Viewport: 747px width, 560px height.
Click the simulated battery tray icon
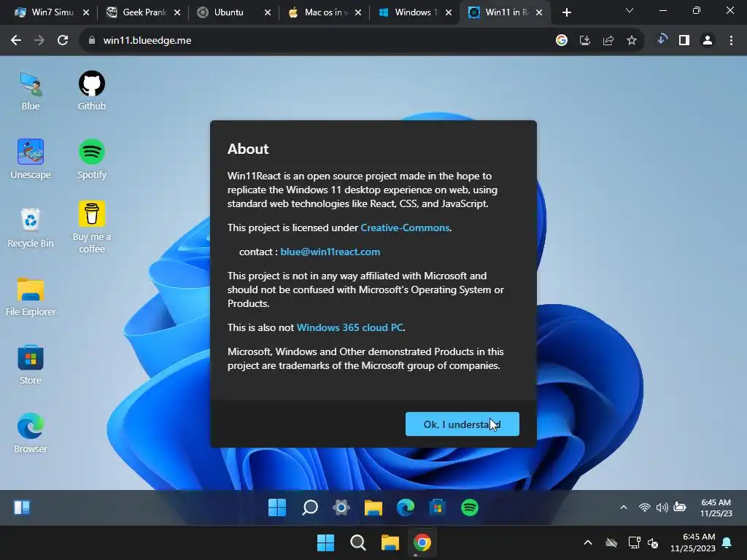(680, 507)
